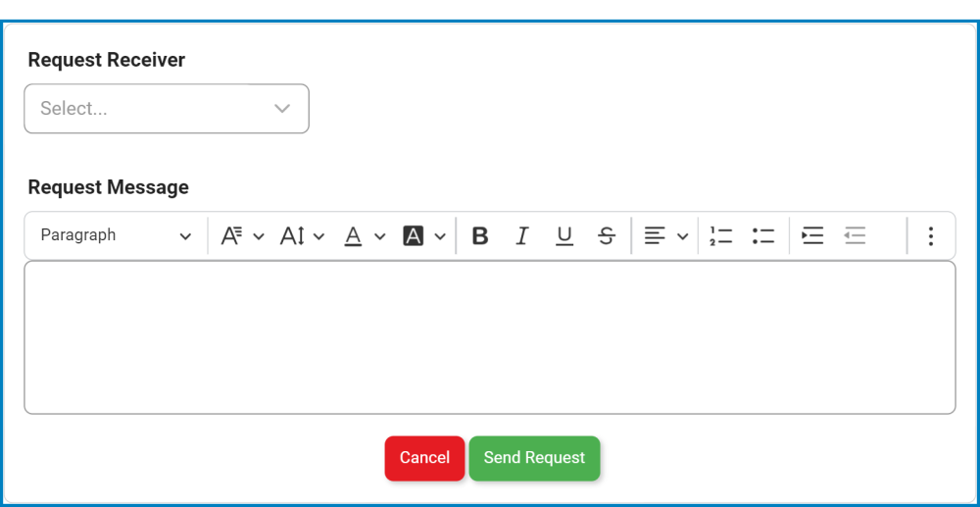Open the text alignment dropdown
The height and width of the screenshot is (507, 980).
[665, 236]
